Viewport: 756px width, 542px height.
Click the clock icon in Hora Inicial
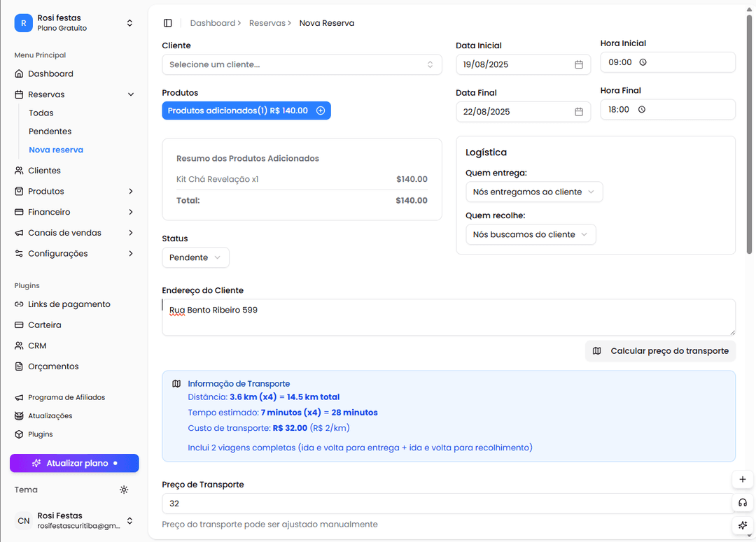[x=643, y=62]
